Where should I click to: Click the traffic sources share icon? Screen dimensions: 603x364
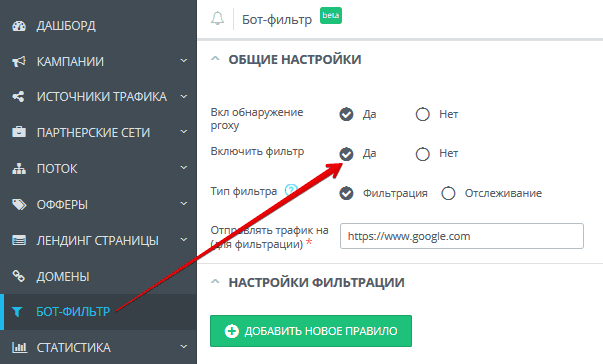[x=18, y=96]
